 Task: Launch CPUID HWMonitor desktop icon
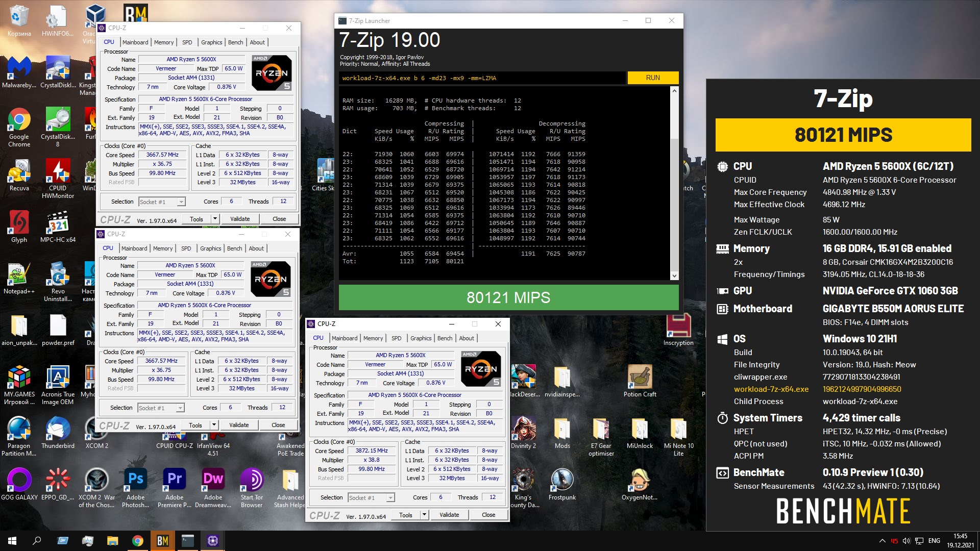coord(58,179)
